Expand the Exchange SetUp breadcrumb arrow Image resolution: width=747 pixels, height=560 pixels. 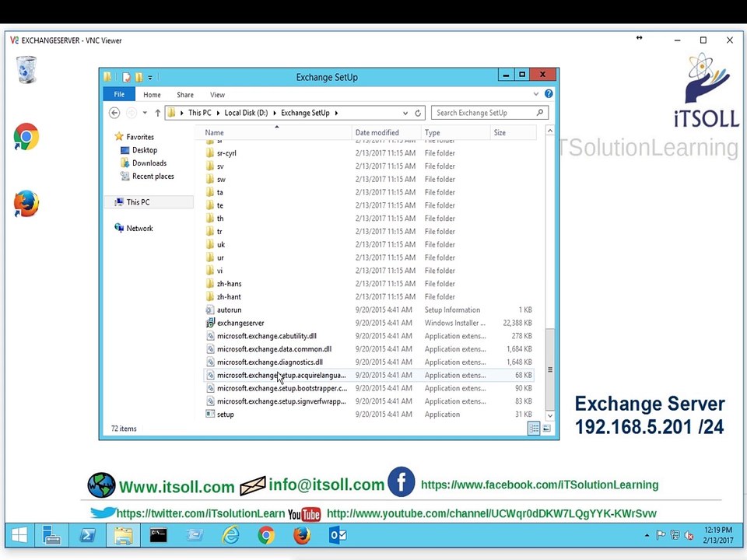coord(336,113)
